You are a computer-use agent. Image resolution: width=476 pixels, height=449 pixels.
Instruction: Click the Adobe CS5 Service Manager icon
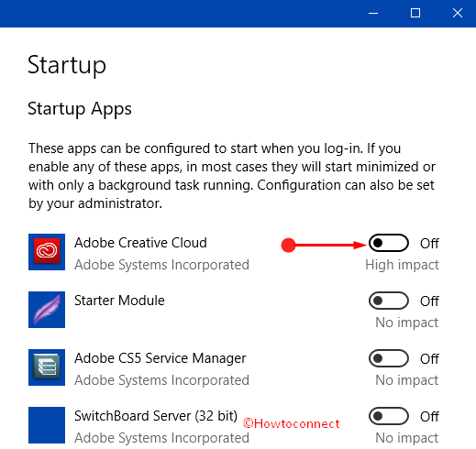[47, 367]
